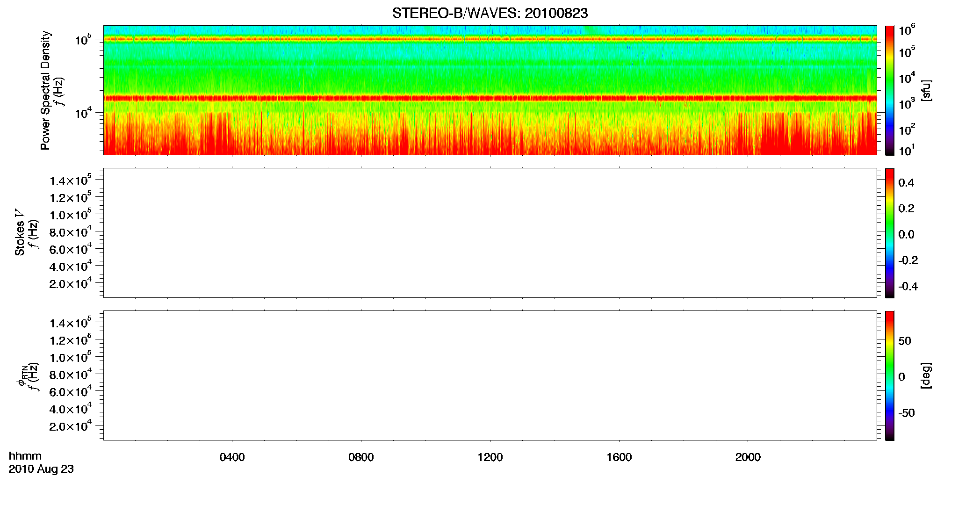Click the 1.4×10^5 tick of Stokes V panel
Viewport: 980px width, 505px height.
pyautogui.click(x=71, y=180)
